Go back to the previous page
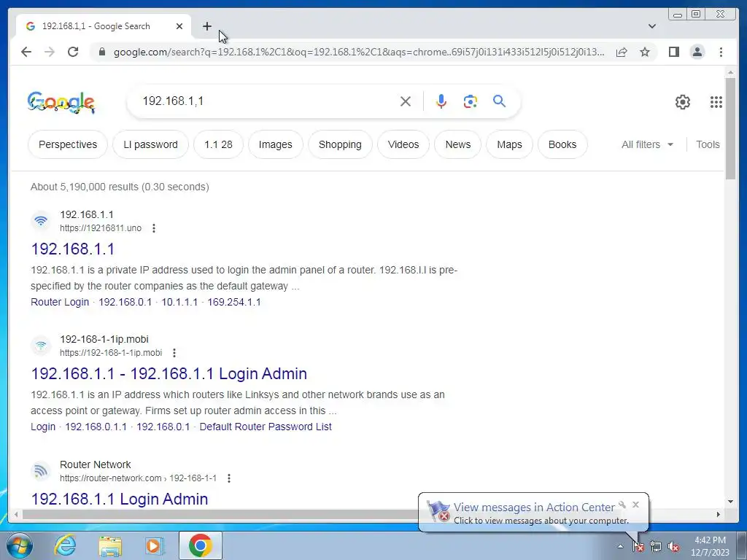This screenshot has width=747, height=560. [x=26, y=52]
